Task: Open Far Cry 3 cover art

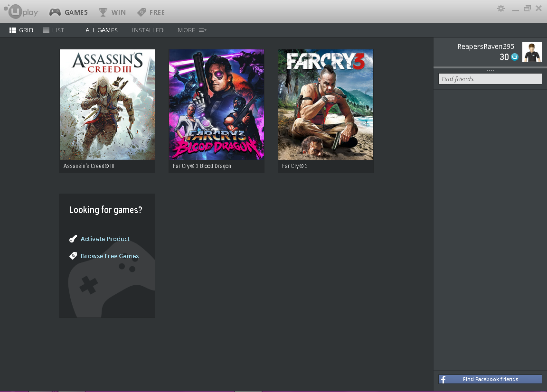Action: pos(325,104)
